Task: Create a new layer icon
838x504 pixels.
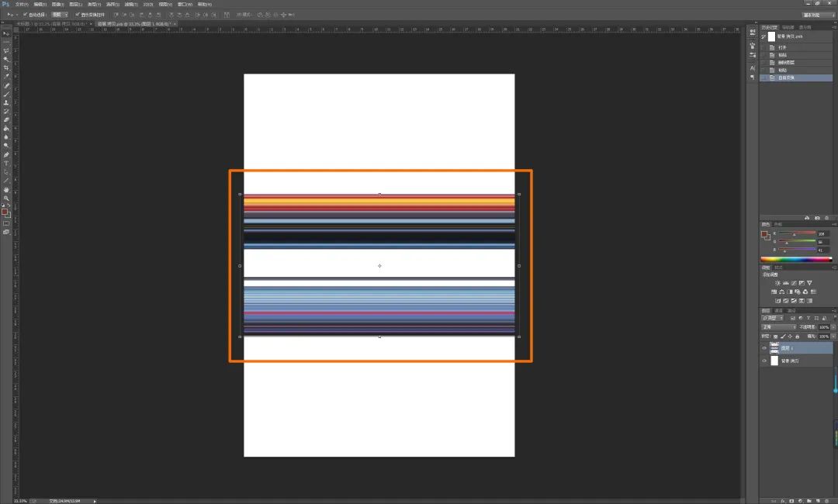Action: [818, 501]
